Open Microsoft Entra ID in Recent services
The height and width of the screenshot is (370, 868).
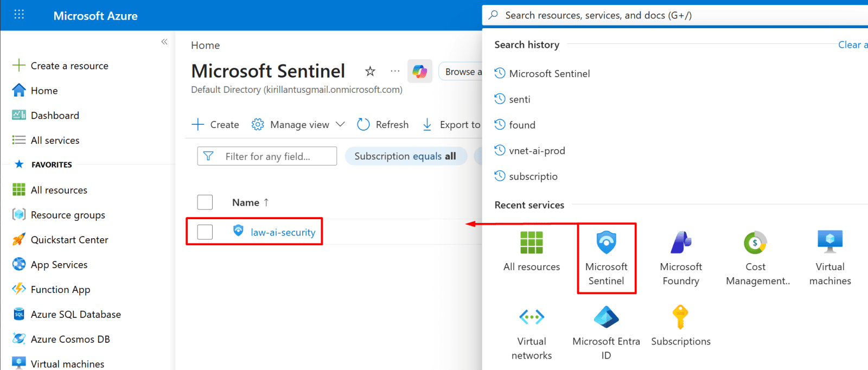point(607,333)
